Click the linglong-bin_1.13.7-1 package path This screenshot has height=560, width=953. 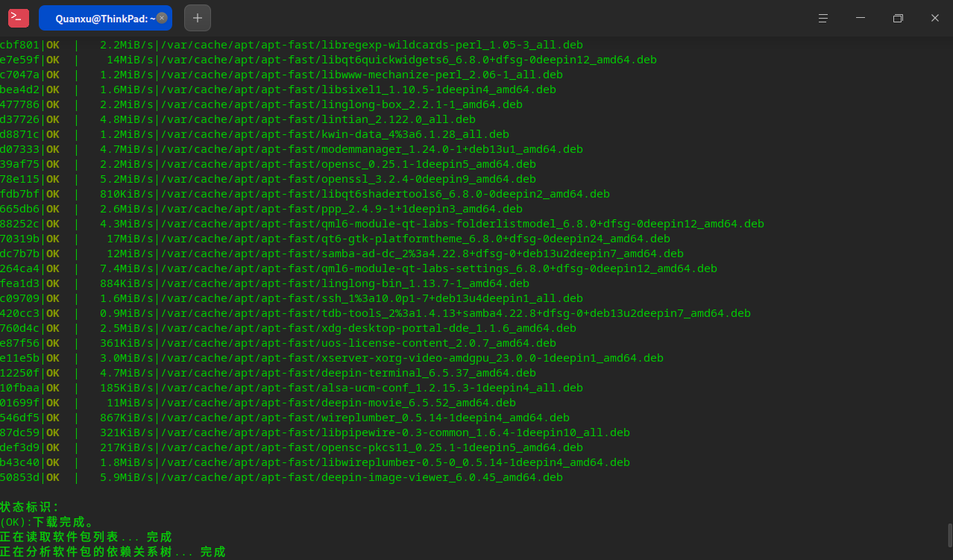pos(345,283)
